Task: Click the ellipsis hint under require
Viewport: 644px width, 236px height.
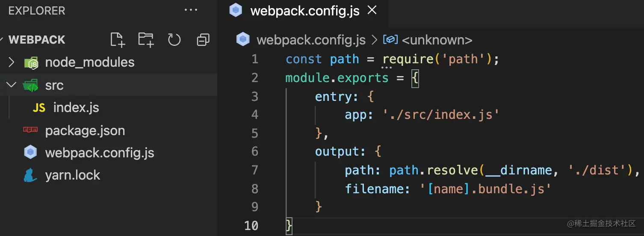Action: click(x=387, y=68)
